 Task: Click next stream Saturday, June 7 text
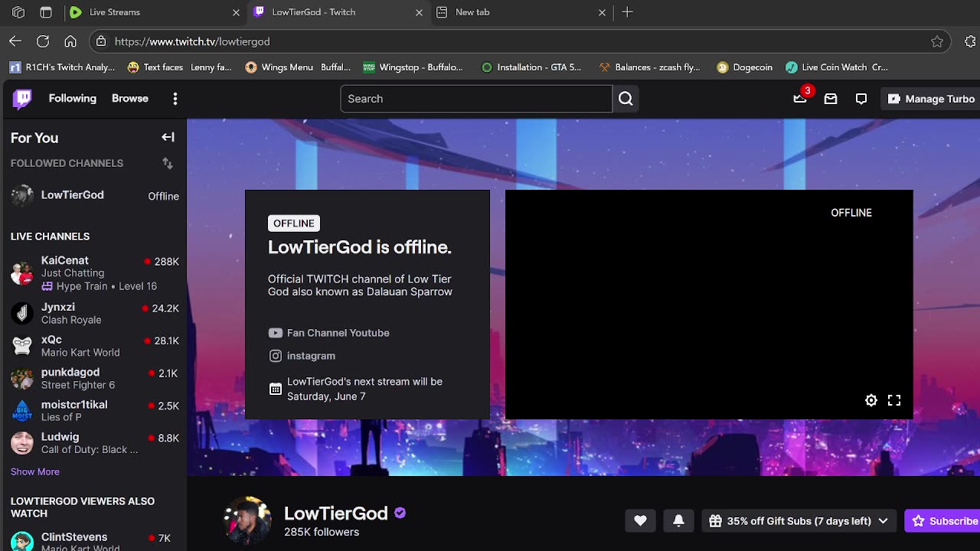[364, 390]
